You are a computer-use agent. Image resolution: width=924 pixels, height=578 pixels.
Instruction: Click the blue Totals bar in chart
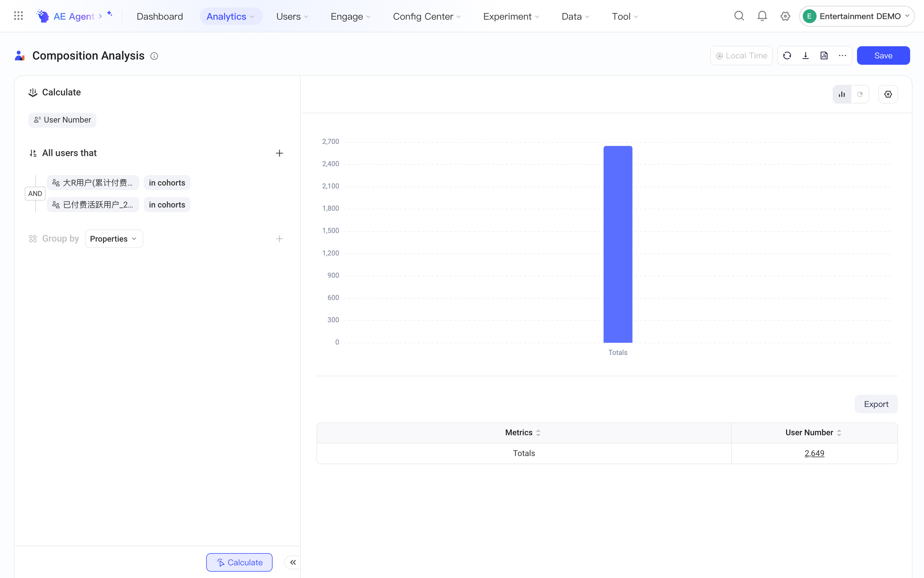coord(618,244)
